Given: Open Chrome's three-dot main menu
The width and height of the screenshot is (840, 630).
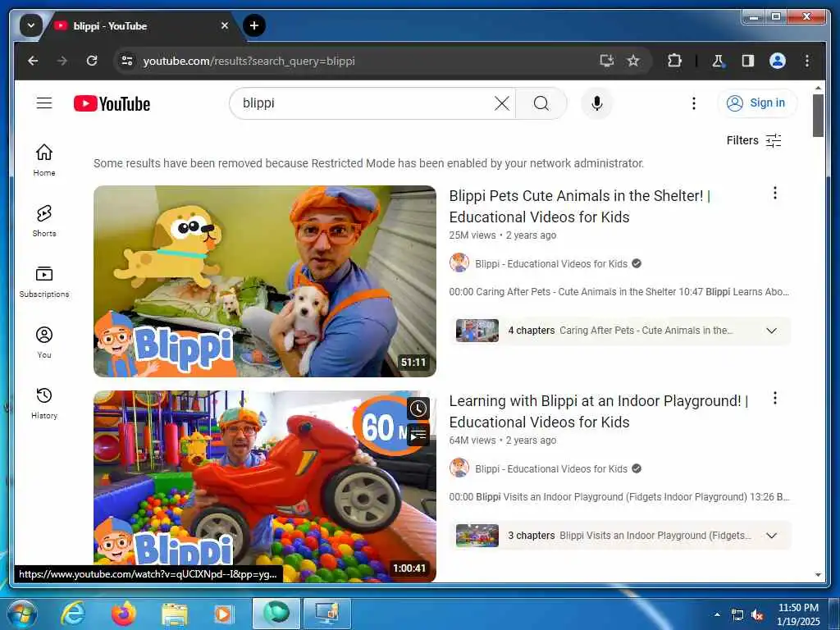Looking at the screenshot, I should (x=807, y=61).
